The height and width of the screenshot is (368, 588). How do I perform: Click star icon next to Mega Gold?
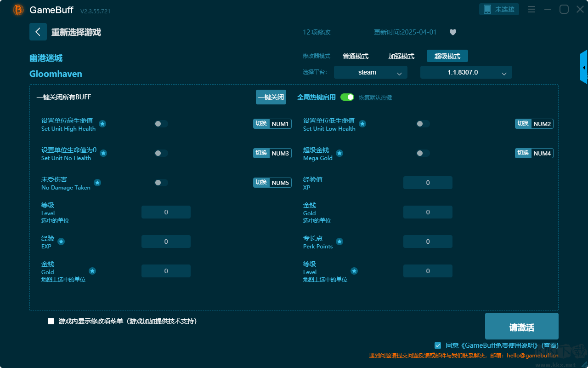click(x=339, y=153)
